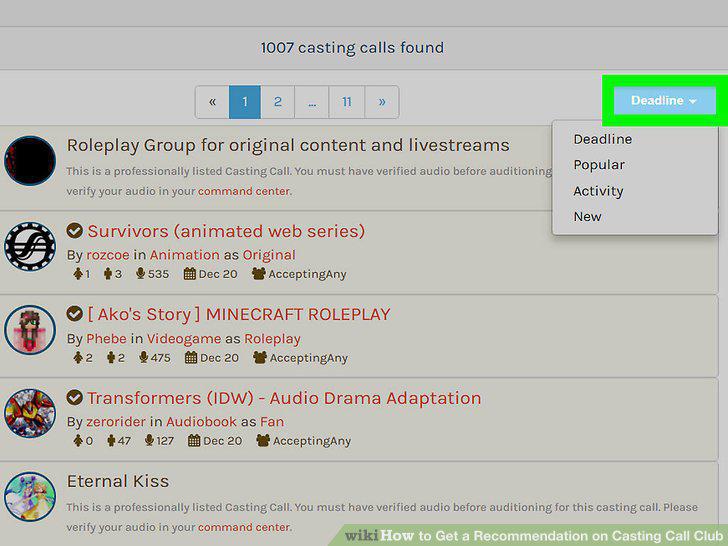Viewport: 728px width, 546px height.
Task: Go to page 2 of results
Action: tap(278, 102)
